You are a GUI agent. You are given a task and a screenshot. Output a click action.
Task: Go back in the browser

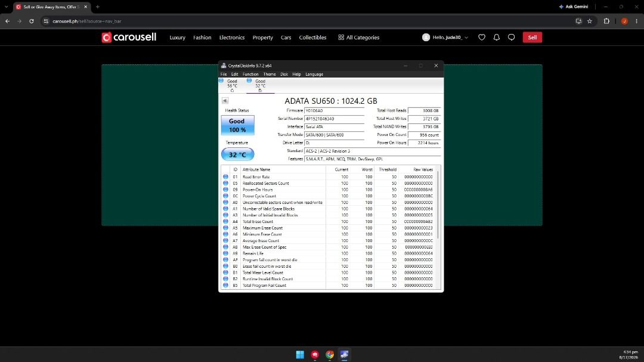pos(7,21)
